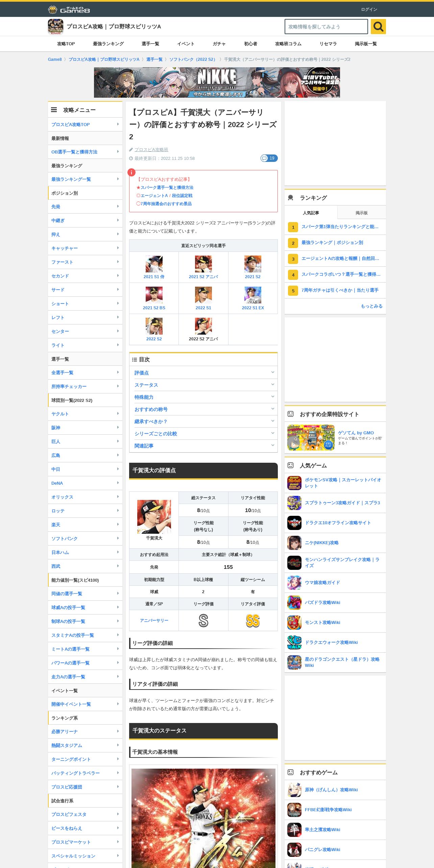This screenshot has width=434, height=868.
Task: Click the Game8 logo in header
Action: point(69,9)
